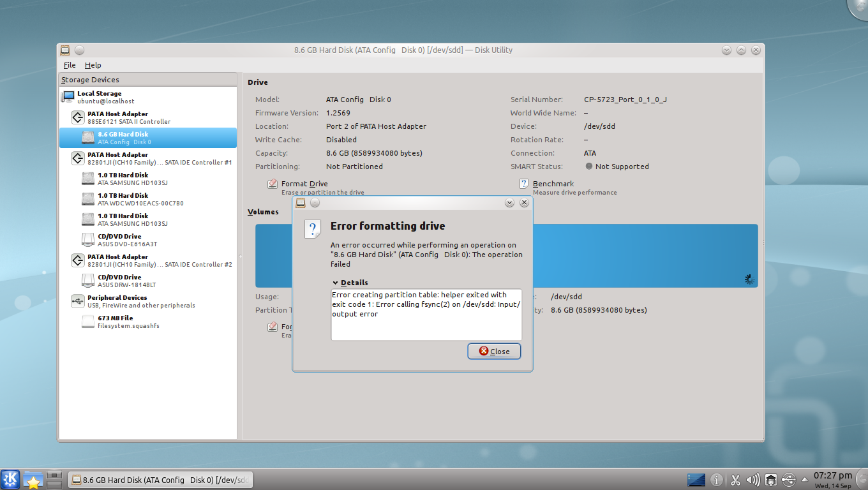
Task: Click the Format Drive link text
Action: tap(304, 184)
